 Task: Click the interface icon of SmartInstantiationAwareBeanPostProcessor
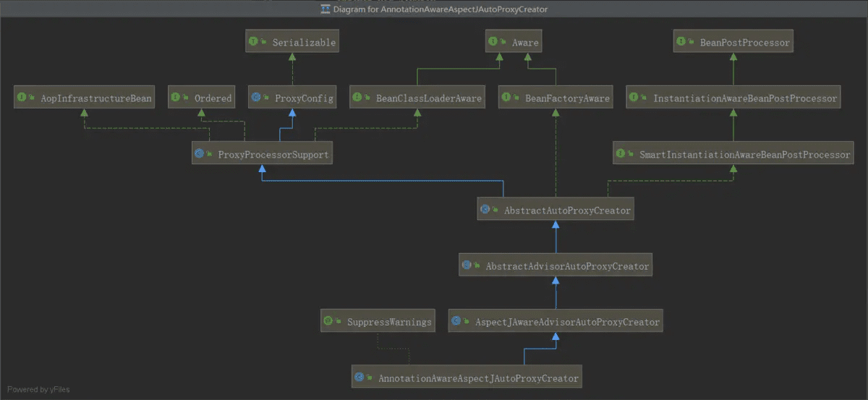coord(622,153)
